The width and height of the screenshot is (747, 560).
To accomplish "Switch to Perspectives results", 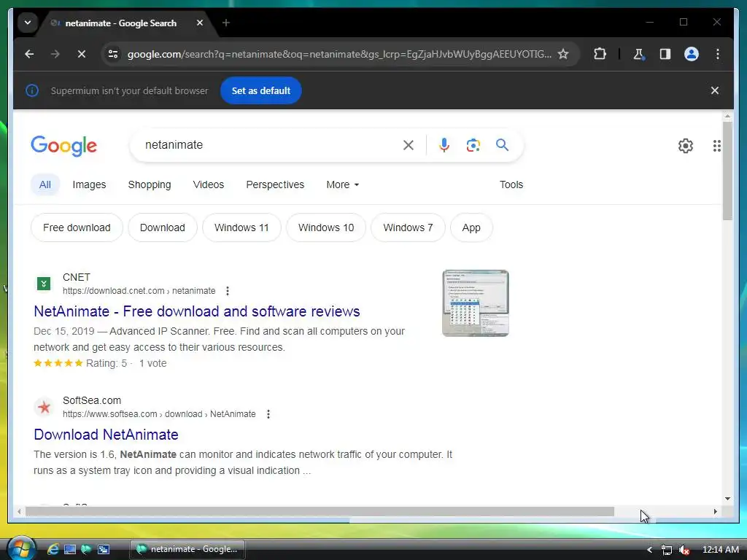I will pos(275,184).
